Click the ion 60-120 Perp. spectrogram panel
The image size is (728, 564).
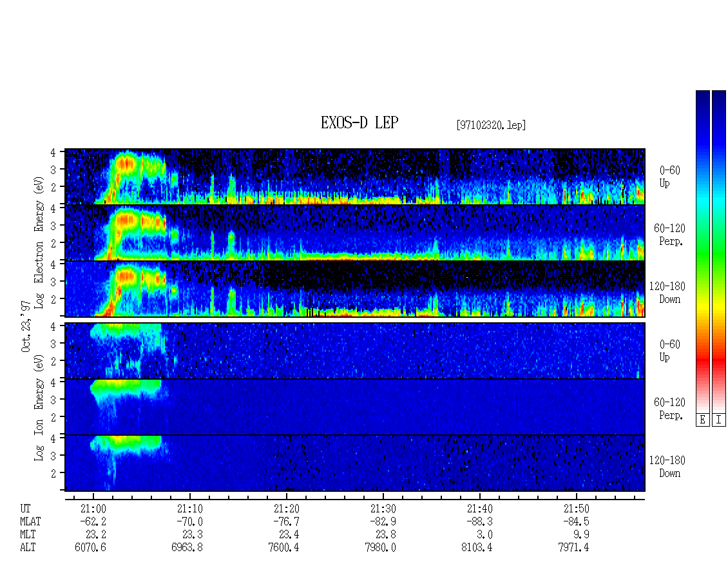coord(355,407)
